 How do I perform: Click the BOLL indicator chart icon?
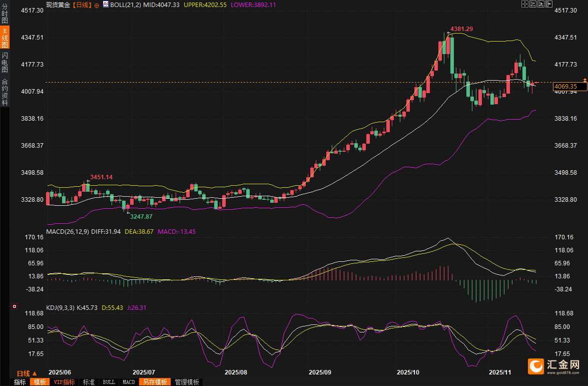click(x=105, y=5)
